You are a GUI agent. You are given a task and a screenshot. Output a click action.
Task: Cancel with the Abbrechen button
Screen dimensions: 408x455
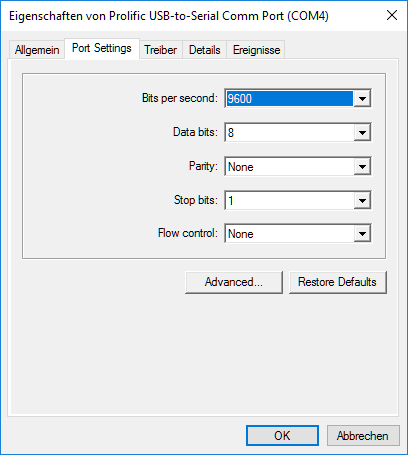pyautogui.click(x=363, y=436)
